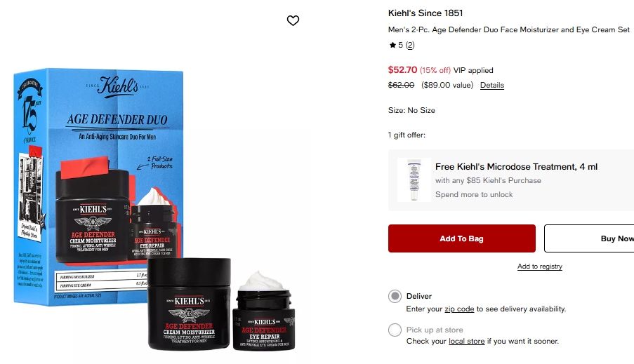Open the price Details link
The image size is (634, 364).
point(492,85)
